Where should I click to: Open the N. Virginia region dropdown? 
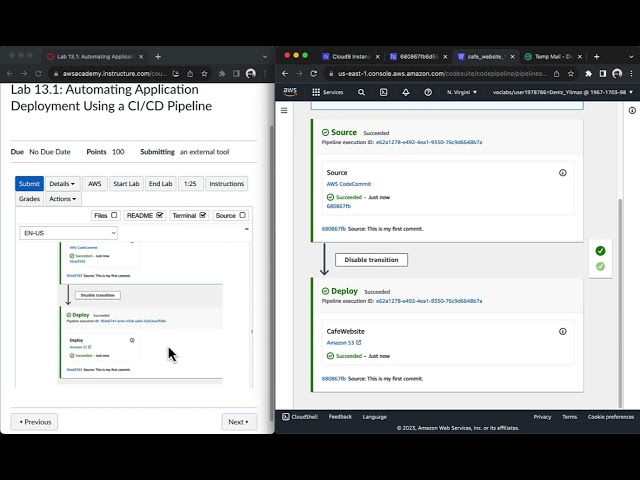pos(462,92)
